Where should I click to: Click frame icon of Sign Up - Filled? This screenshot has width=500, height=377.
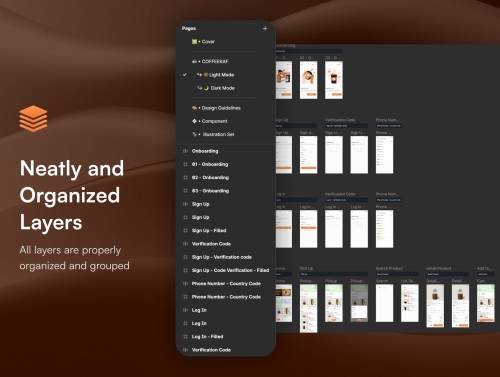point(185,231)
